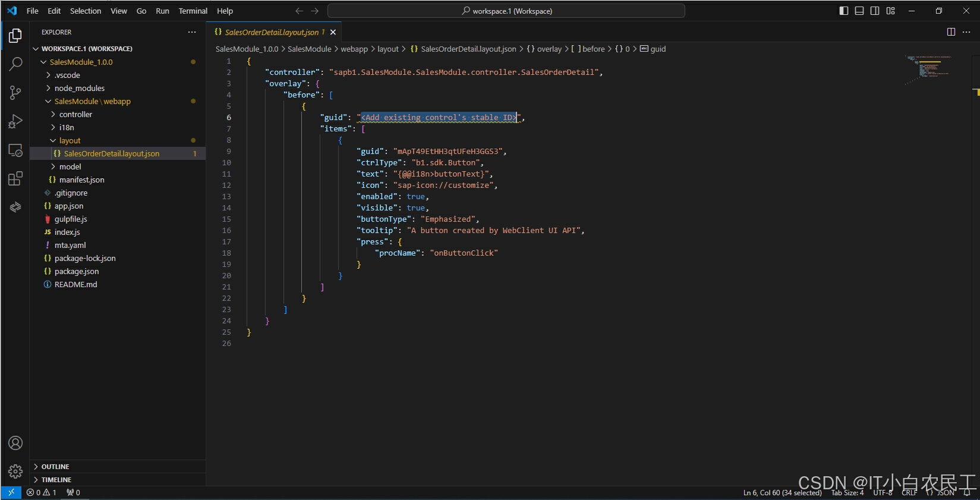Go forward with the navigation arrow

314,11
